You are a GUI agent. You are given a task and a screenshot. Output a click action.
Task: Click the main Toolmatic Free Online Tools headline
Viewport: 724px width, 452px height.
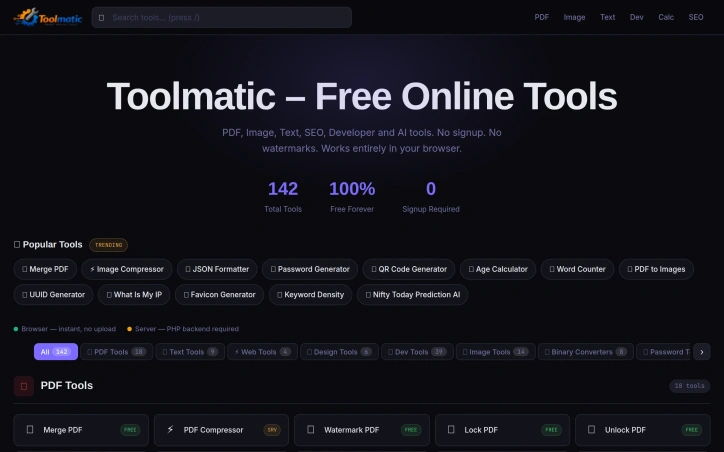(362, 96)
